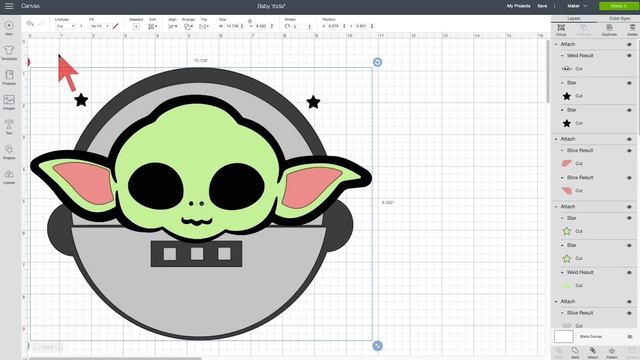Open the Linetype Cut dropdown
The image size is (640, 360).
65,26
